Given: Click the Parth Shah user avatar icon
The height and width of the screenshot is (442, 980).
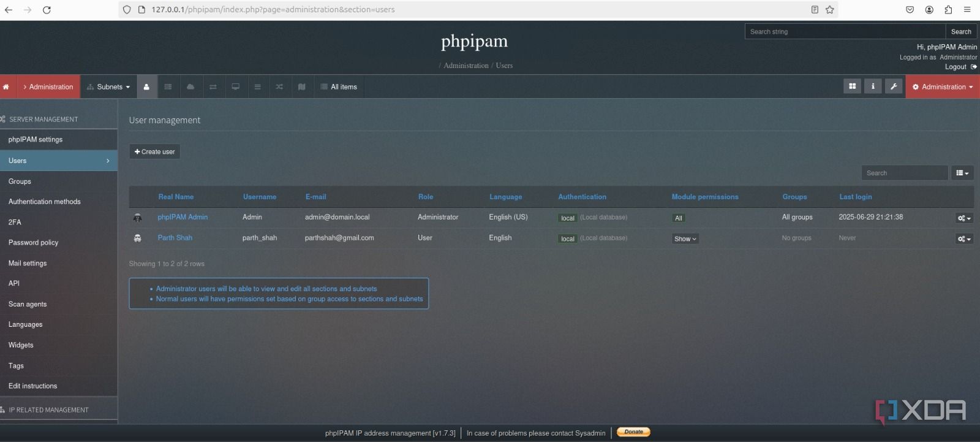Looking at the screenshot, I should 137,238.
